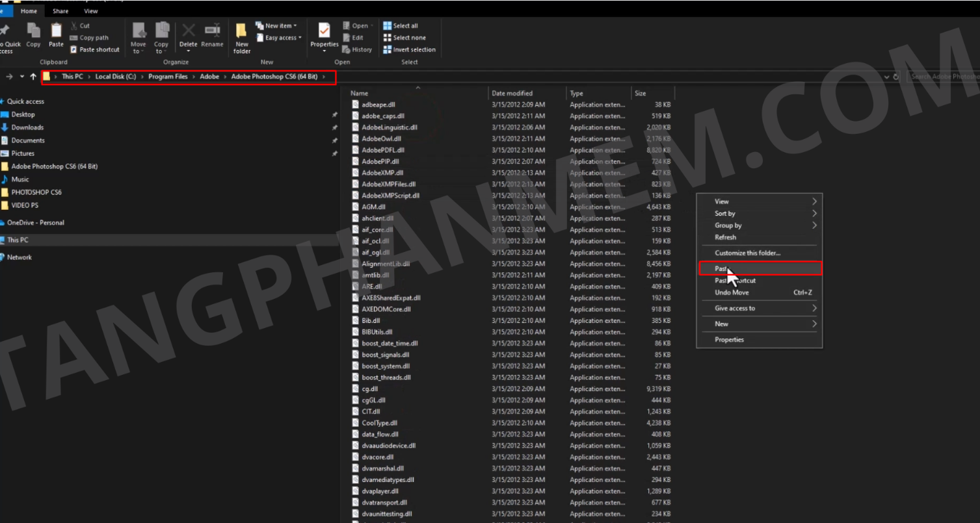This screenshot has height=523, width=980.
Task: Click the Copy icon in Clipboard group
Action: pyautogui.click(x=33, y=35)
